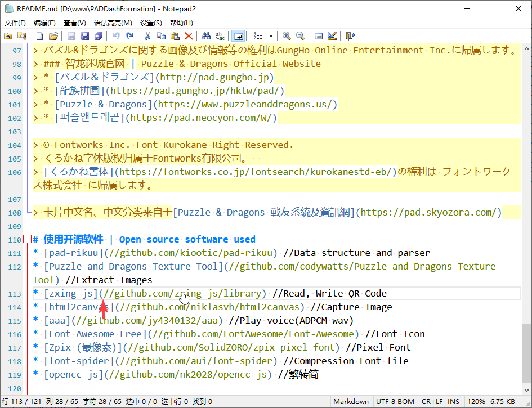Click the heading 使用开源软件 on line 110
The width and height of the screenshot is (532, 408).
click(x=73, y=239)
